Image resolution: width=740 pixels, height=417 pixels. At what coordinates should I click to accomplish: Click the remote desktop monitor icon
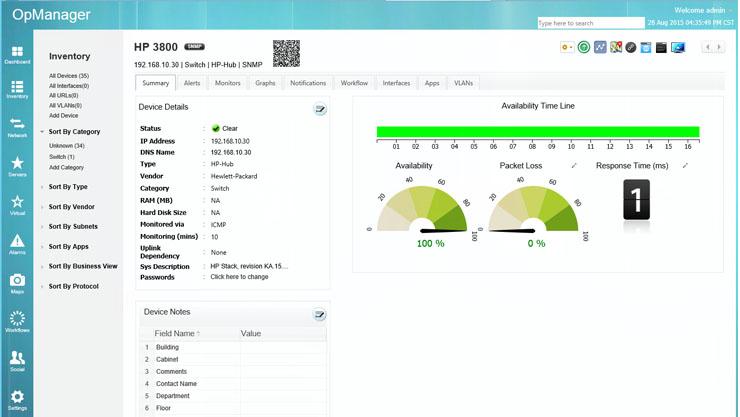pos(678,47)
